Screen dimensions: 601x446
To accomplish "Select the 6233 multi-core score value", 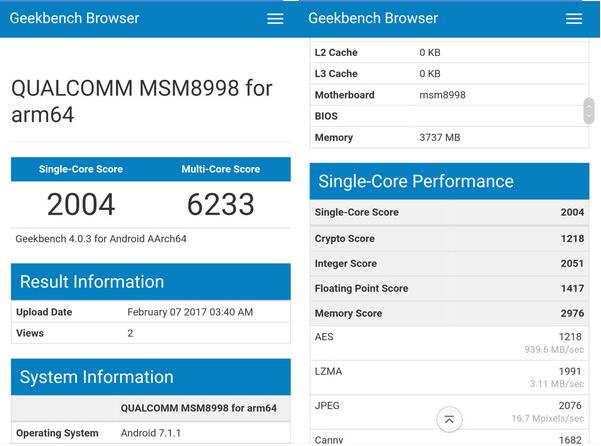I will [x=221, y=204].
